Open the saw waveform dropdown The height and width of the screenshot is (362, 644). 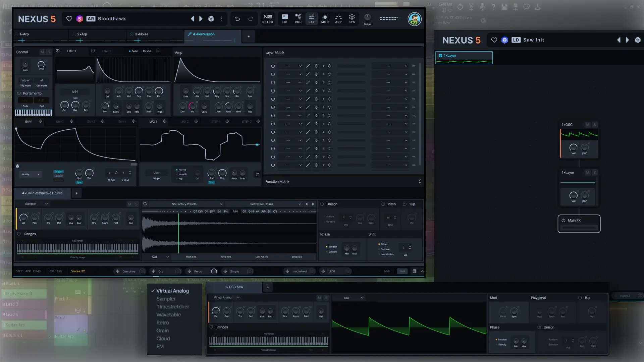click(x=354, y=298)
